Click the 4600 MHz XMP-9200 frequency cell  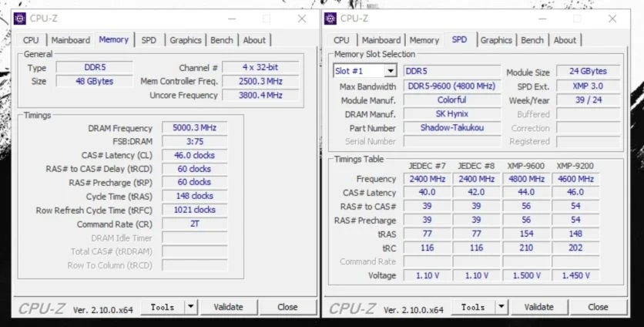[575, 180]
